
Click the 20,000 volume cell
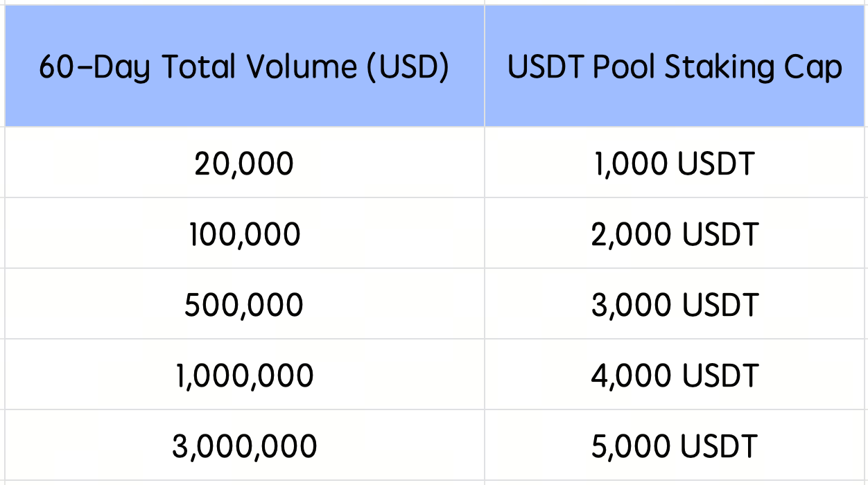point(244,164)
